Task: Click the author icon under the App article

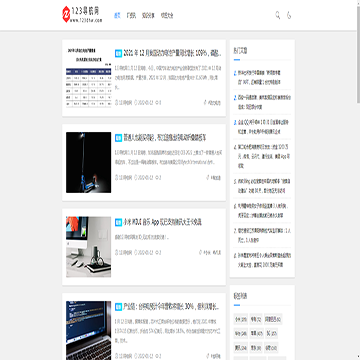Action: (x=117, y=253)
